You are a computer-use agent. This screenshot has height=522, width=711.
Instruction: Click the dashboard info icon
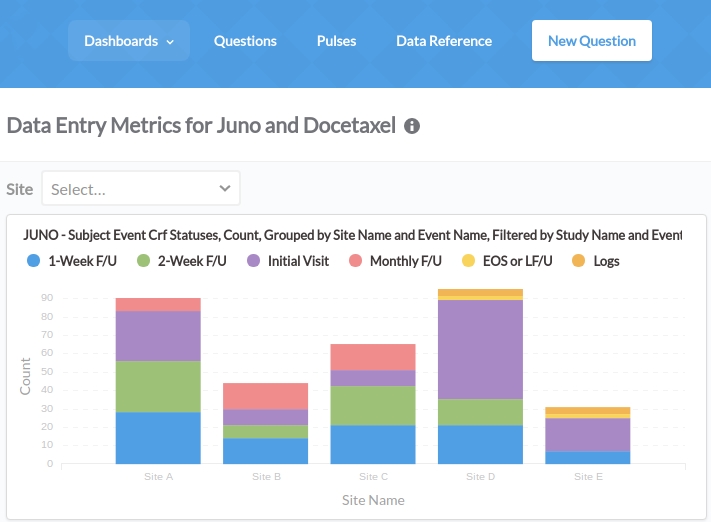pos(412,127)
